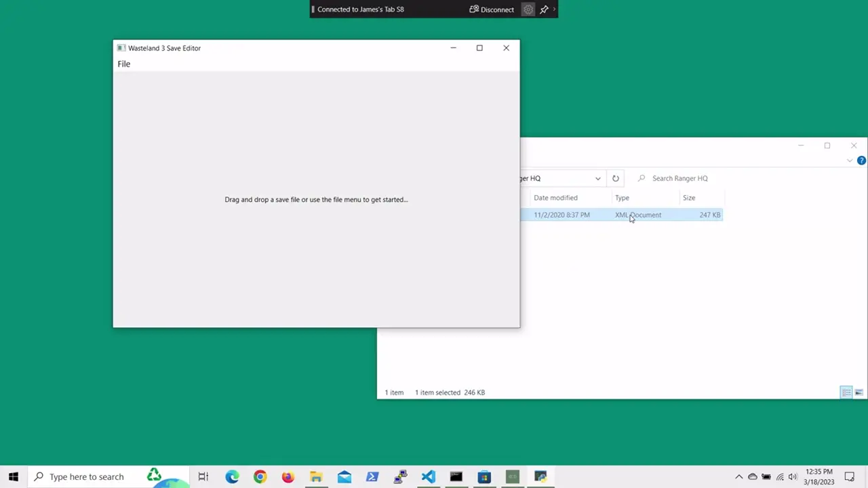Close the File Explorer window
The image size is (868, 488).
[x=854, y=146]
